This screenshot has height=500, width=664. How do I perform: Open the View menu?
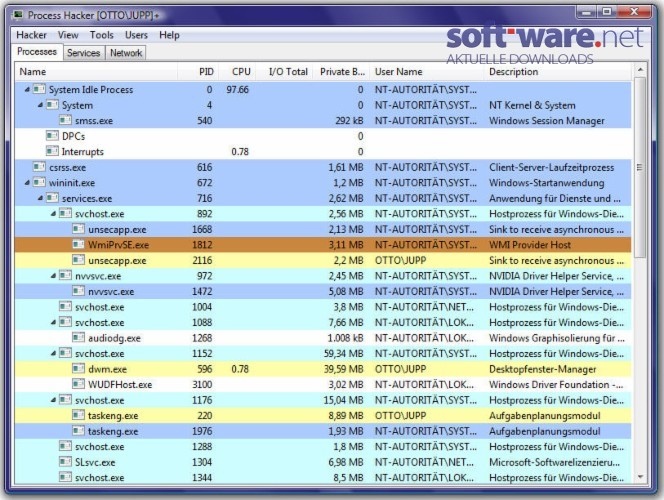68,35
